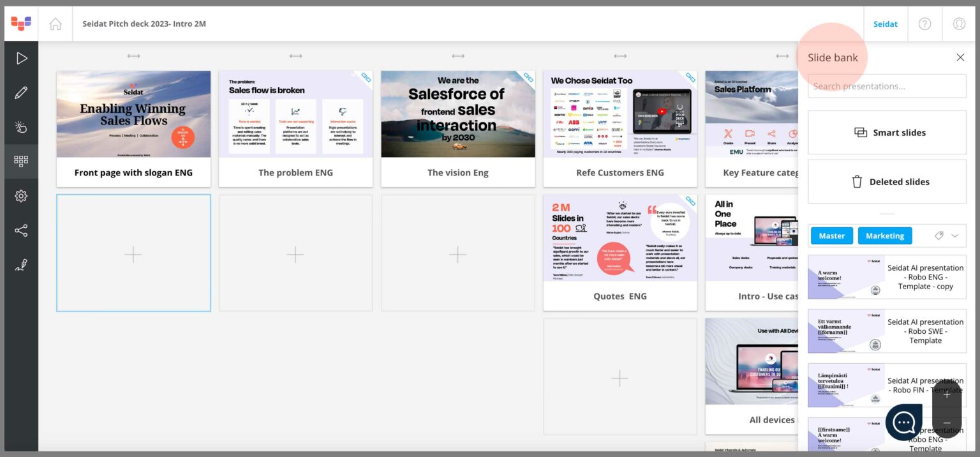Click the tap gesture tool in the sidebar
The width and height of the screenshot is (980, 457).
21,127
